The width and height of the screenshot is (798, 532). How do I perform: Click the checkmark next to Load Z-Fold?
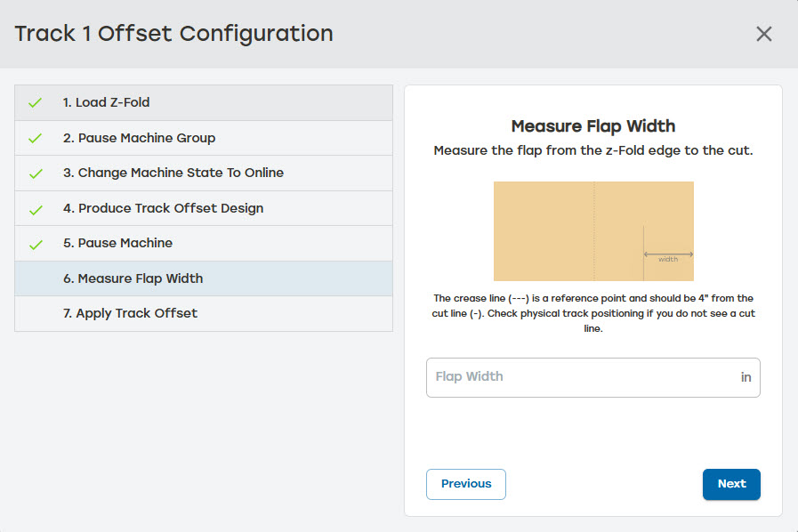[35, 101]
